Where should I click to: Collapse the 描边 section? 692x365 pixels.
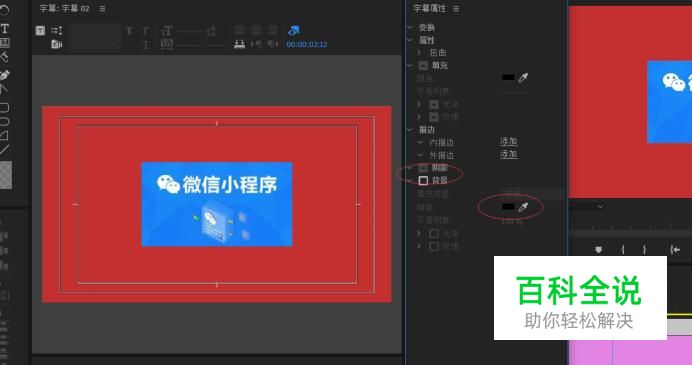tap(410, 130)
